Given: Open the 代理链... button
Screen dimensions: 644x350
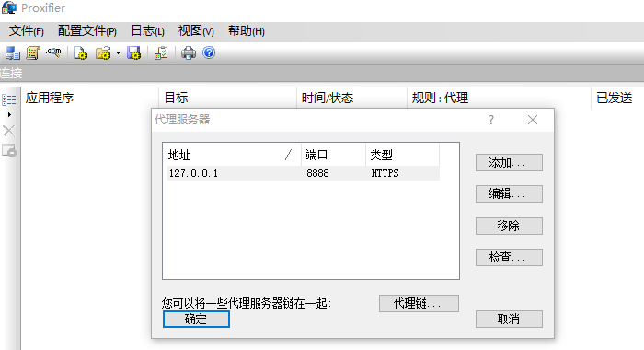Looking at the screenshot, I should coord(419,304).
